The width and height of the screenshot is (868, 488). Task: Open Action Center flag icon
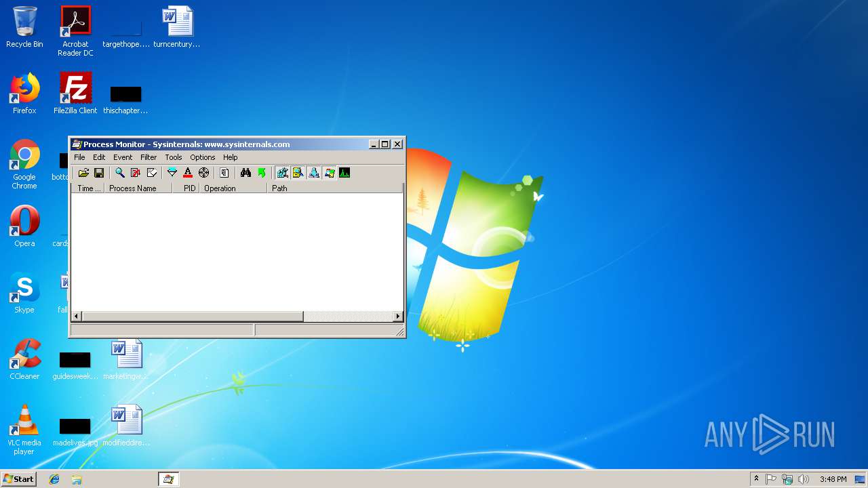[x=771, y=479]
